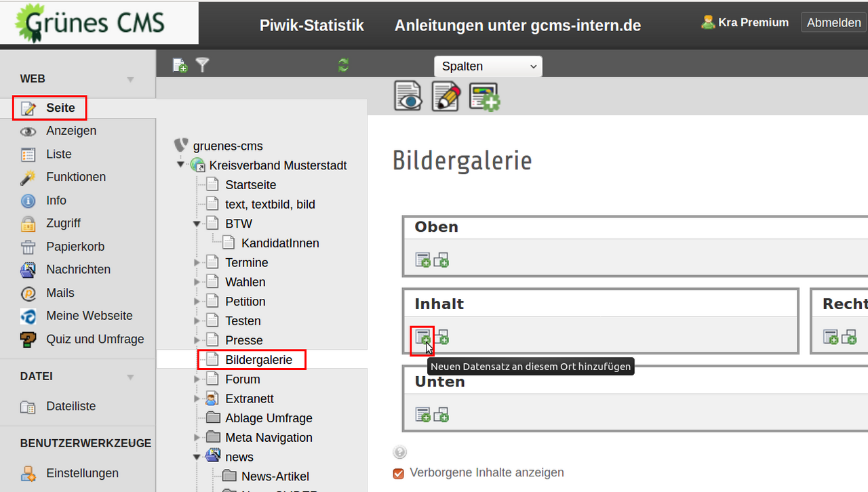
Task: Click the help question mark icon
Action: point(399,453)
